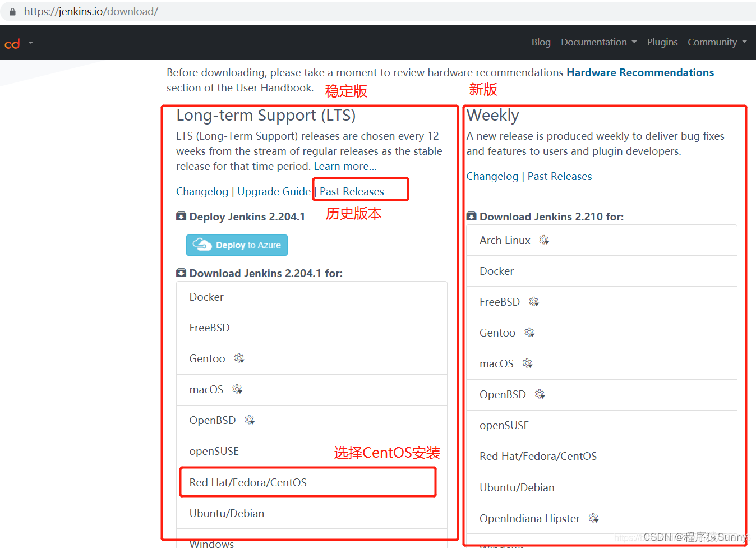The image size is (756, 548).
Task: Click the browser address bar URL
Action: coord(91,11)
